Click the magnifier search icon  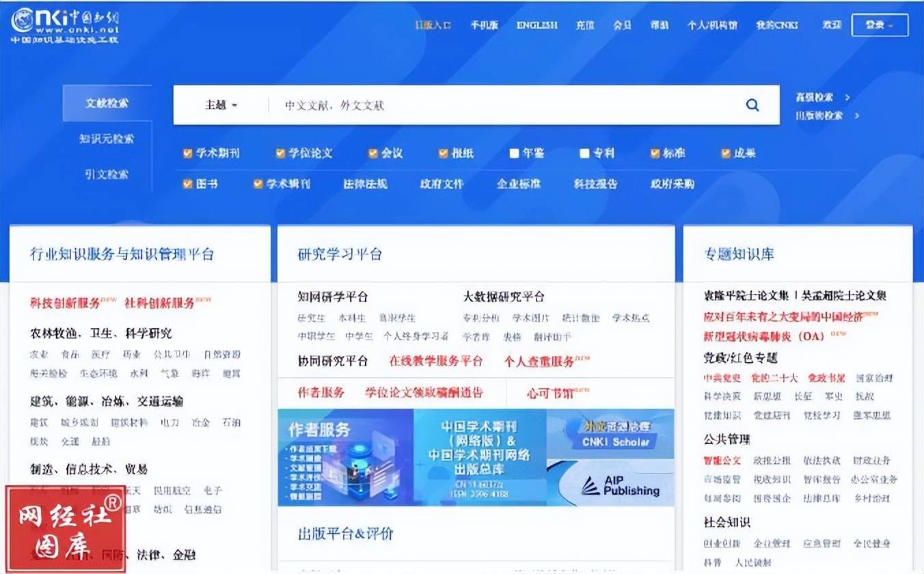pyautogui.click(x=752, y=105)
